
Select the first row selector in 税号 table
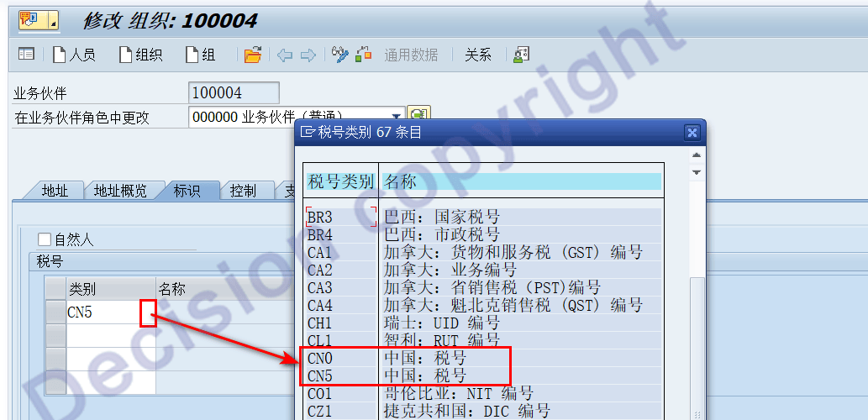click(55, 312)
